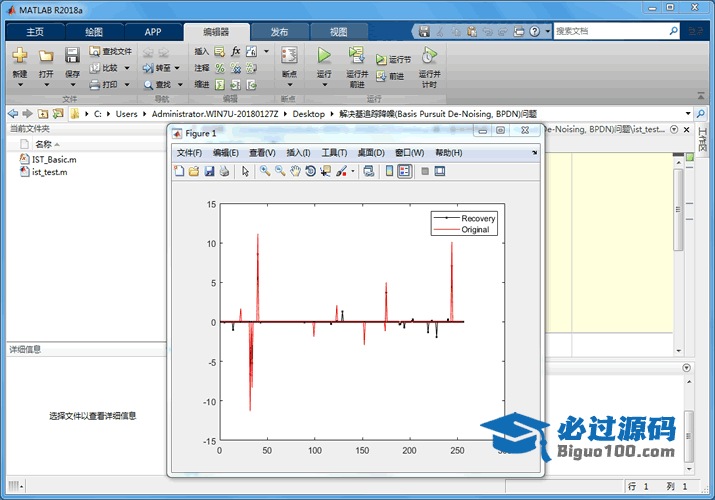The width and height of the screenshot is (715, 500).
Task: Click the Recovery legend entry
Action: [x=464, y=218]
